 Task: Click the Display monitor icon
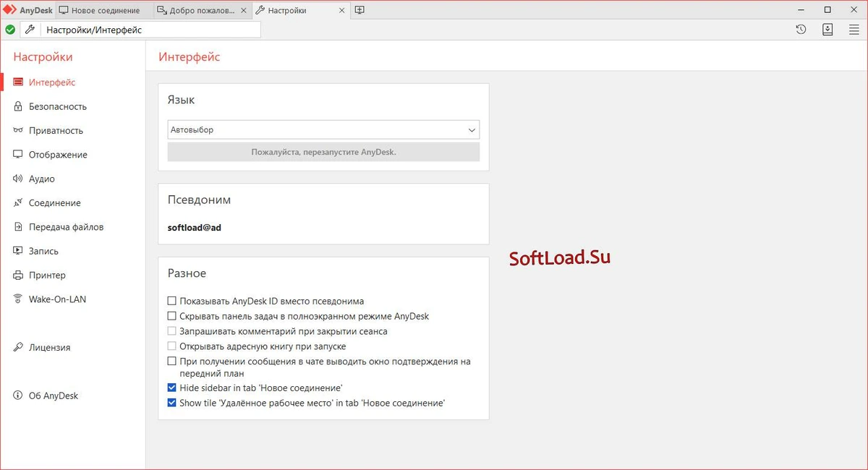click(18, 155)
